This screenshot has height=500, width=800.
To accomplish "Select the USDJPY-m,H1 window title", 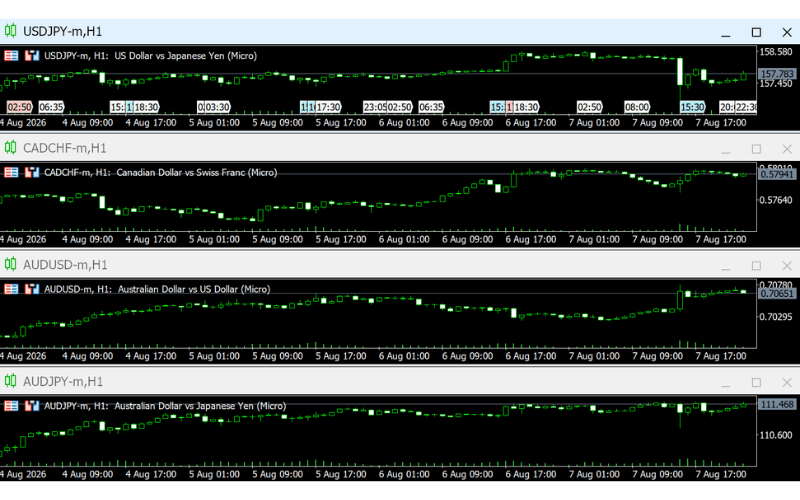I will 63,31.
